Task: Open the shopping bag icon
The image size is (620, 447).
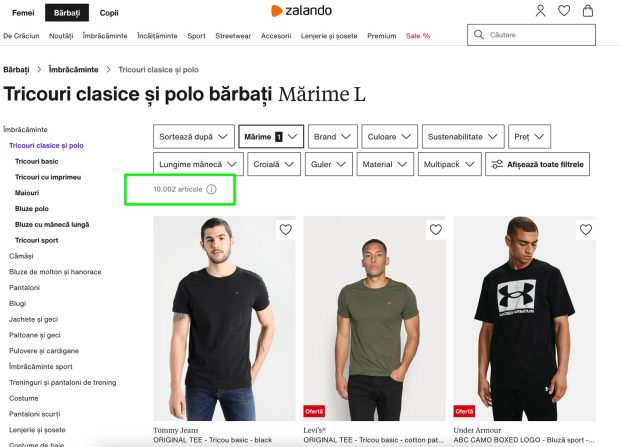Action: point(588,11)
